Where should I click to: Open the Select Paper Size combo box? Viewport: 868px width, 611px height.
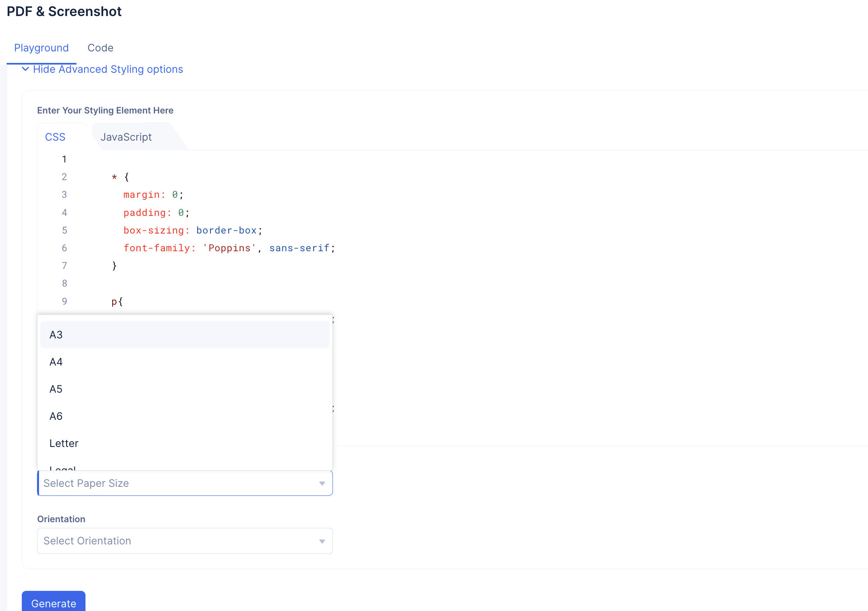tap(181, 484)
